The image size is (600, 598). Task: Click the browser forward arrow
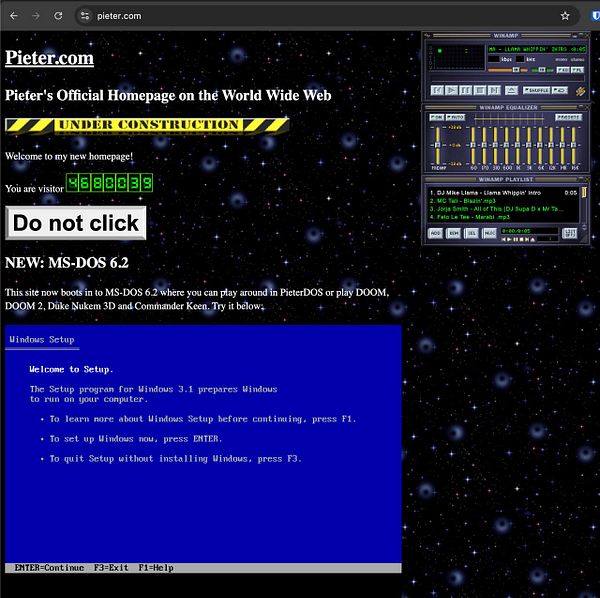[x=36, y=16]
